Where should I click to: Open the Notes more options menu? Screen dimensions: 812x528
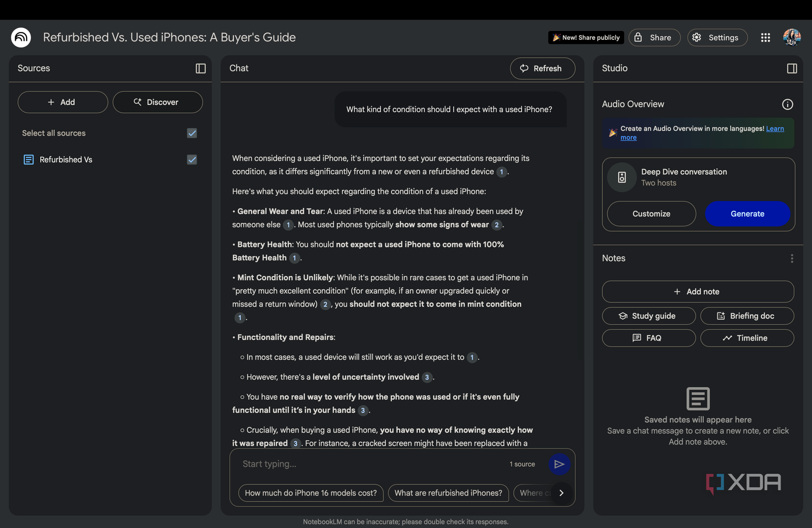coord(792,258)
